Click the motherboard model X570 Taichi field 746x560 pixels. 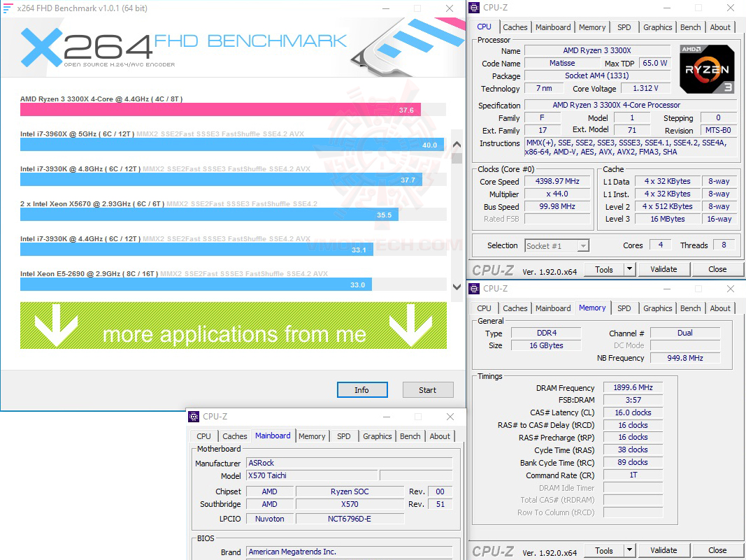coord(312,476)
